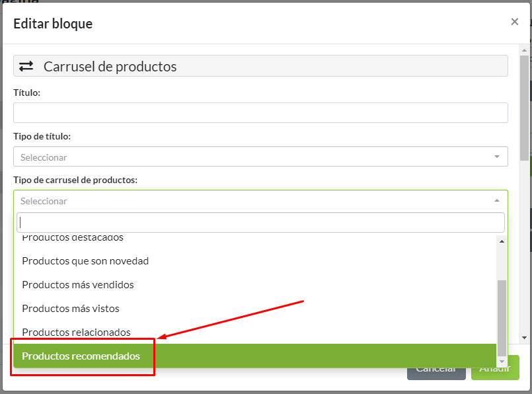Open the Tipo de título dropdown
This screenshot has width=532, height=394.
click(260, 157)
